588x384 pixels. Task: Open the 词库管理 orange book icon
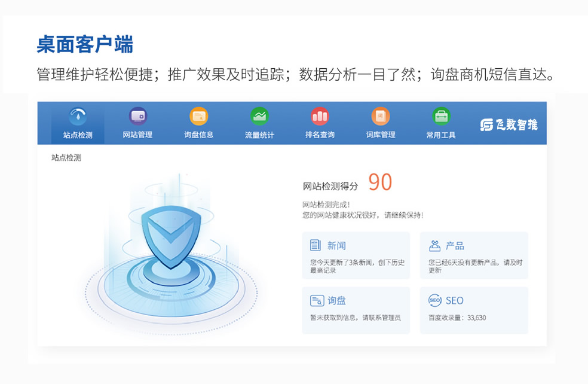click(x=381, y=117)
